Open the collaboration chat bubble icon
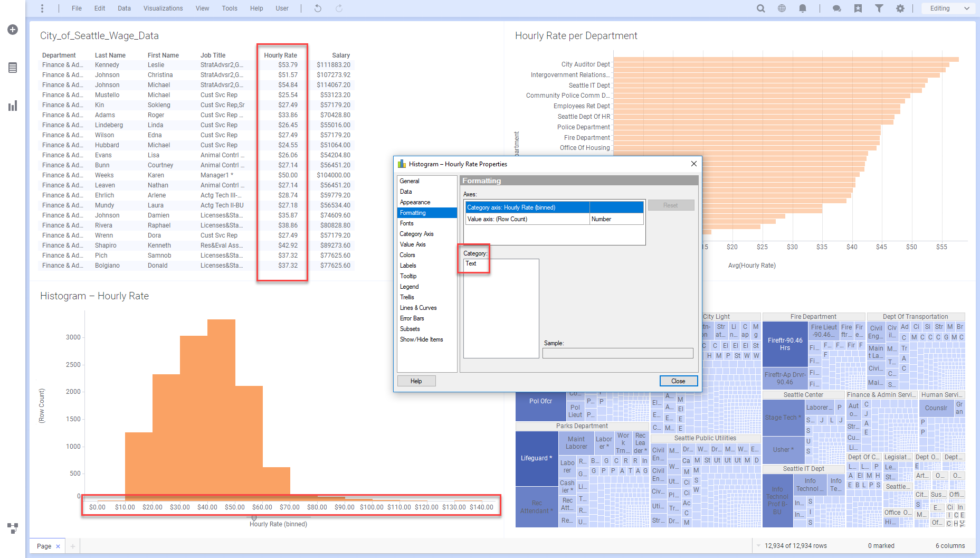980x558 pixels. [836, 8]
